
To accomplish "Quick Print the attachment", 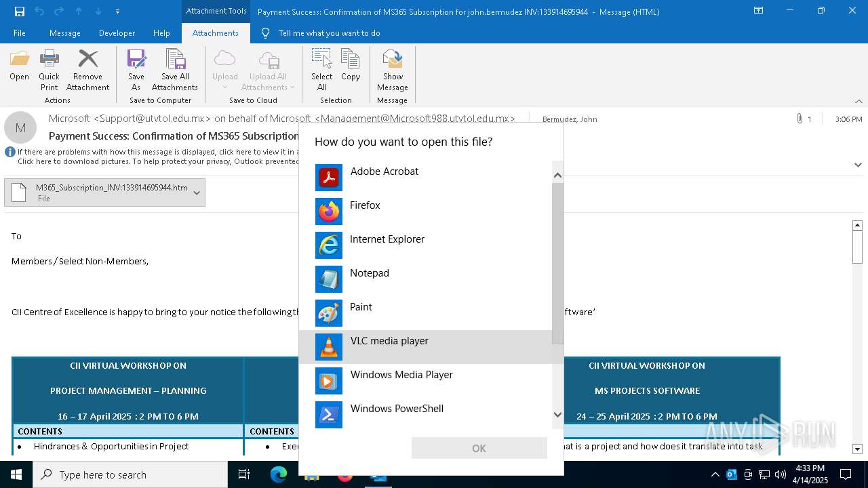I will [49, 70].
